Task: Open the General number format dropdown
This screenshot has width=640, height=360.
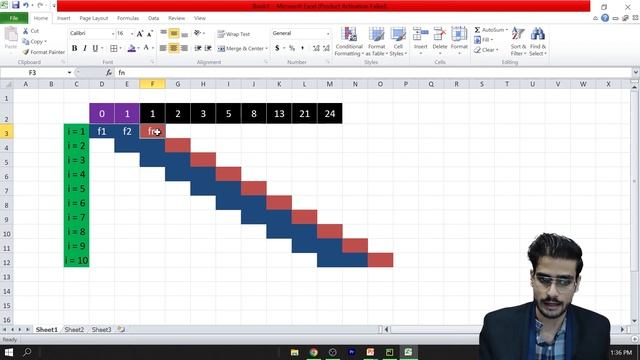Action: click(x=328, y=33)
